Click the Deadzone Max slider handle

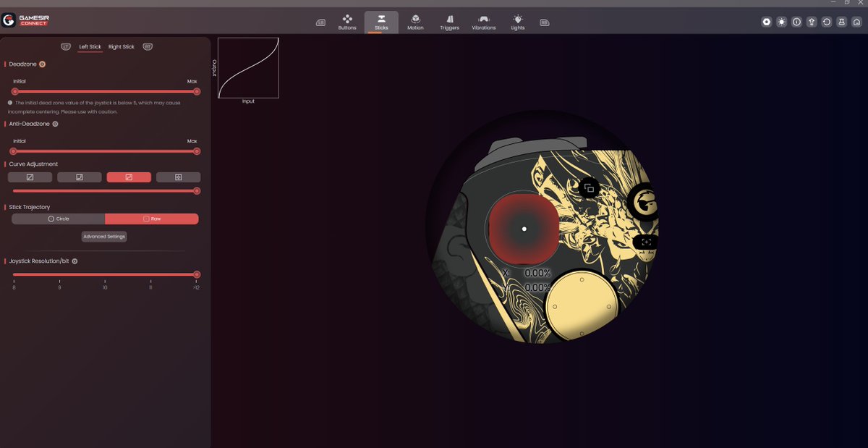(x=197, y=92)
